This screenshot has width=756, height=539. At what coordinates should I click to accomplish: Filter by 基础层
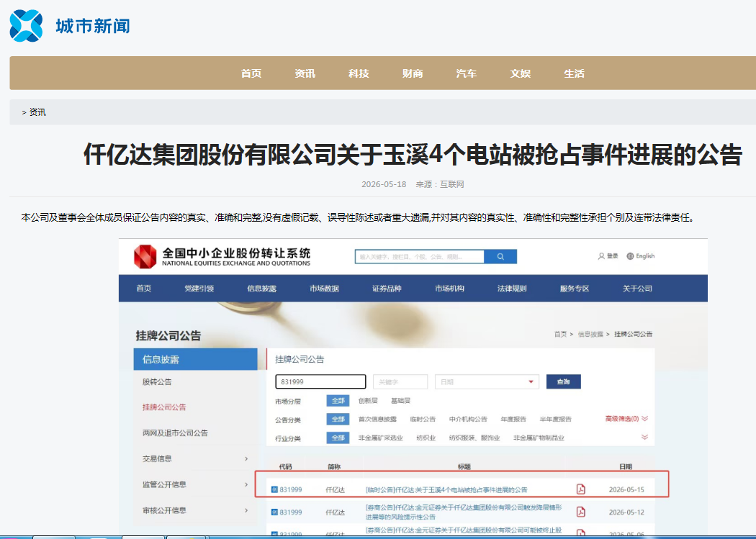pos(400,401)
